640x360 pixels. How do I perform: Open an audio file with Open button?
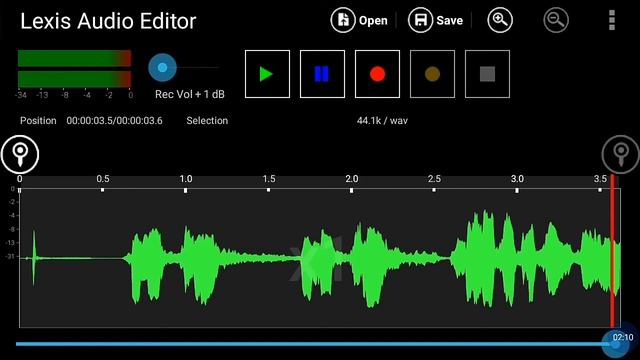click(359, 20)
